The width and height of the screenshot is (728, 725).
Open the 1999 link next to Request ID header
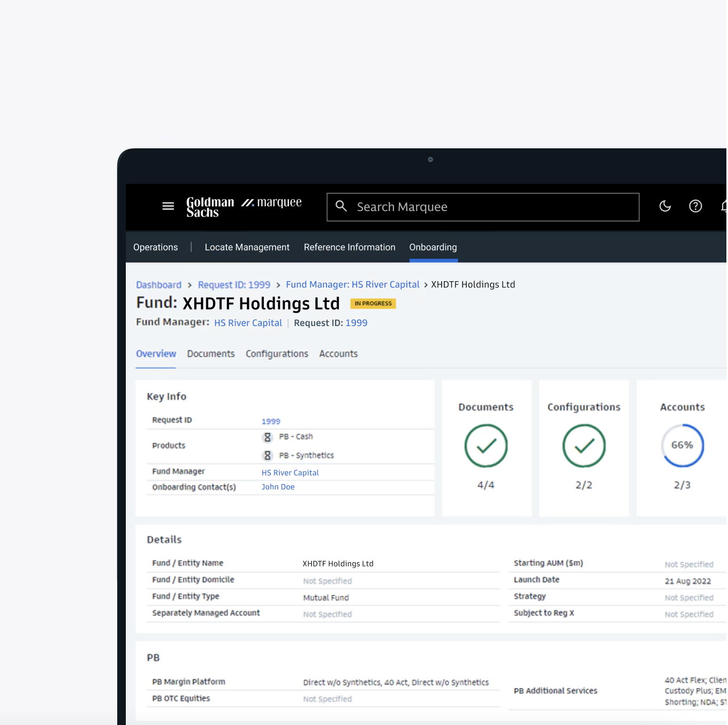[357, 323]
